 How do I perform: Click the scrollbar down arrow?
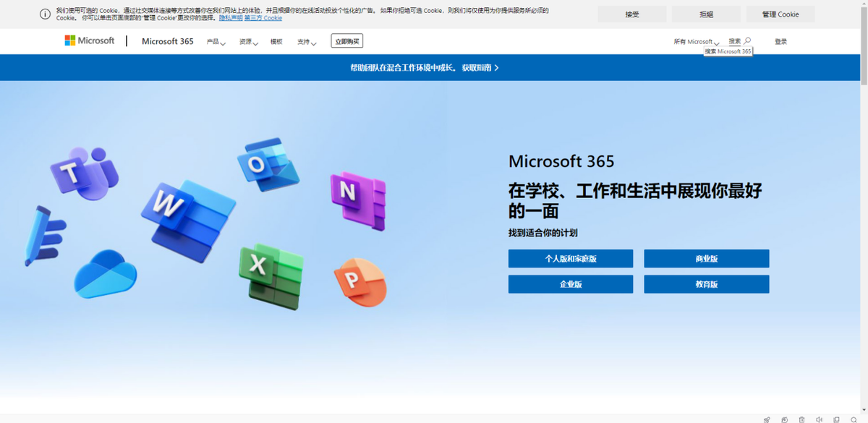(x=864, y=410)
